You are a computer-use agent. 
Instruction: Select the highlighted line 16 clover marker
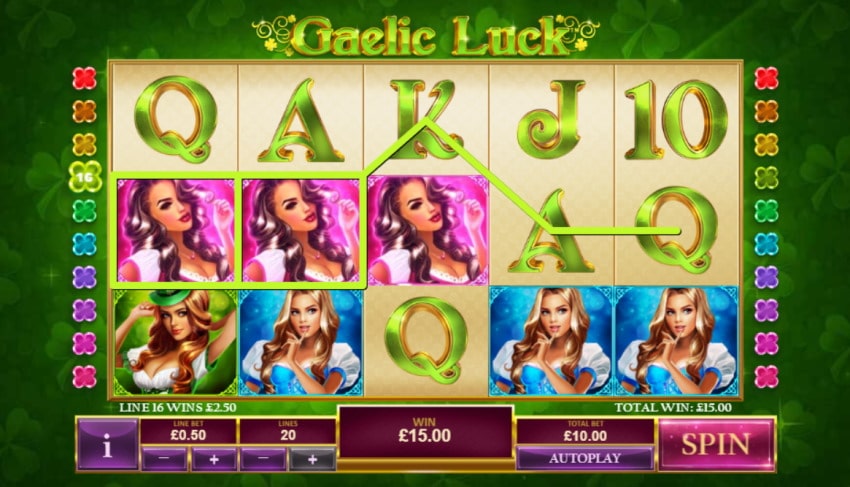pos(86,177)
